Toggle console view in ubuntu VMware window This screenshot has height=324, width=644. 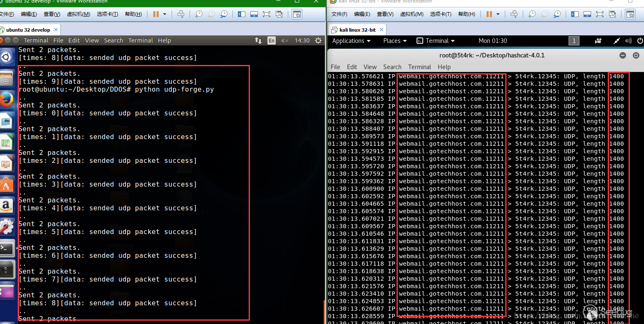(x=297, y=14)
